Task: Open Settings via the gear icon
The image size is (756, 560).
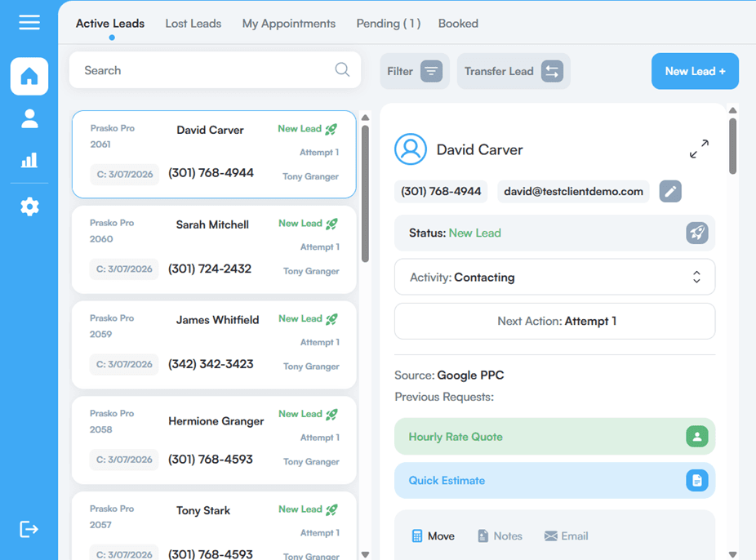Action: (29, 206)
